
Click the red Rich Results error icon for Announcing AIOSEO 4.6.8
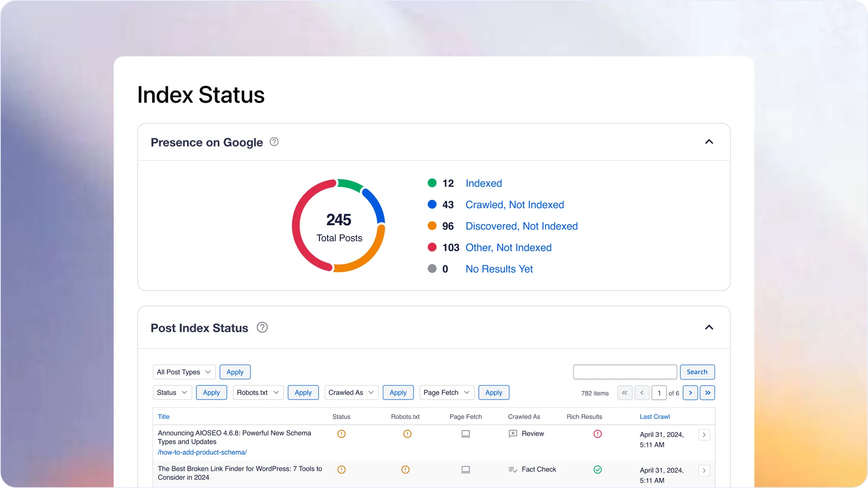(x=598, y=434)
